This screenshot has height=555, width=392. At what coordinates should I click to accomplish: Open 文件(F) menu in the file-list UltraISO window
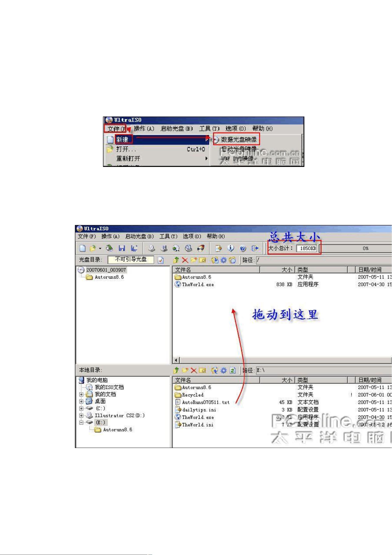tap(87, 236)
